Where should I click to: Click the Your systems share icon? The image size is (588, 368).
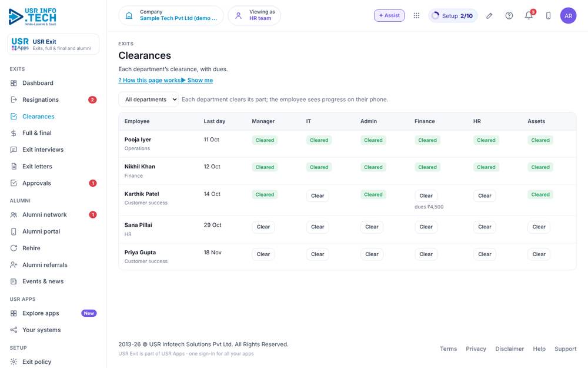(14, 330)
